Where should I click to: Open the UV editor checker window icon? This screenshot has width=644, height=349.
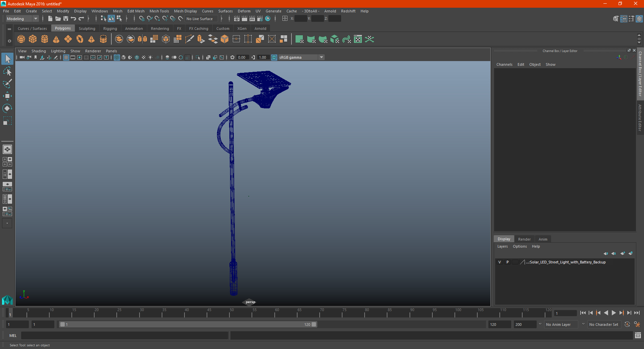click(358, 39)
